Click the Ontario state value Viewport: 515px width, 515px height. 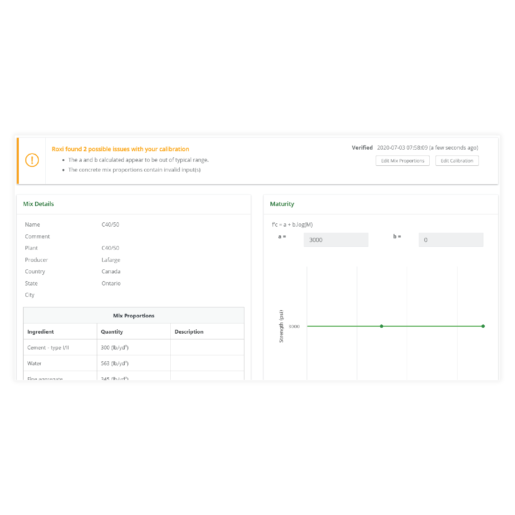[111, 283]
